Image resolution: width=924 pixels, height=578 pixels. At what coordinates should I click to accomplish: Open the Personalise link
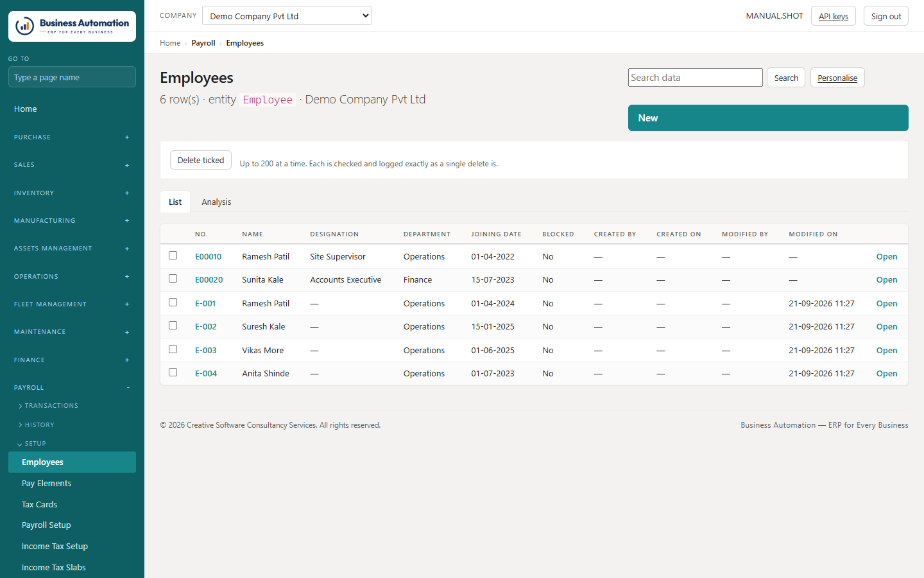(837, 78)
